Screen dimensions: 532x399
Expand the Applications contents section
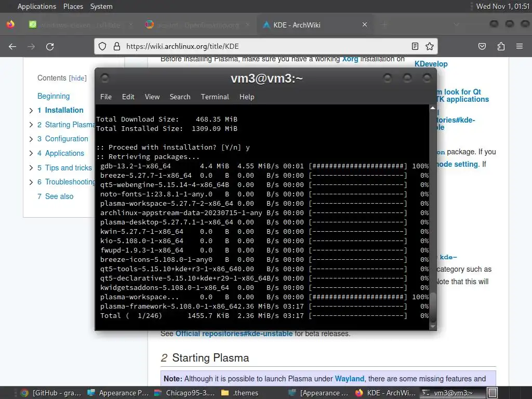(x=31, y=153)
